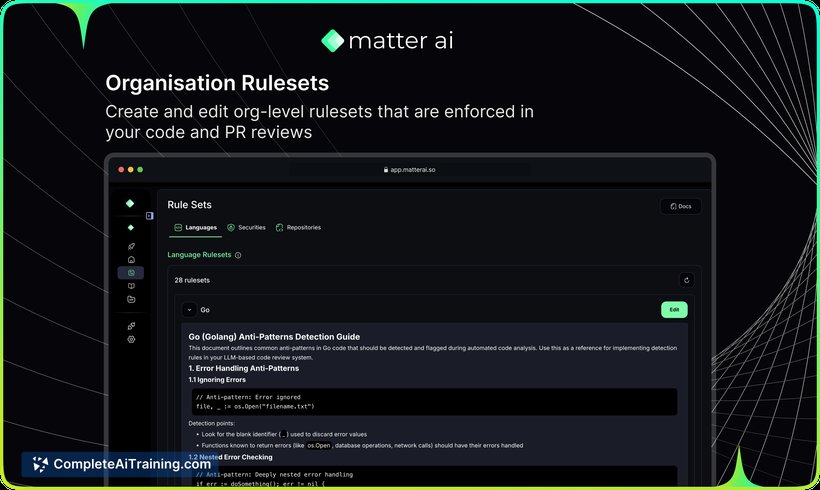Go to the home icon in the sidebar
The image size is (820, 490).
tap(131, 259)
